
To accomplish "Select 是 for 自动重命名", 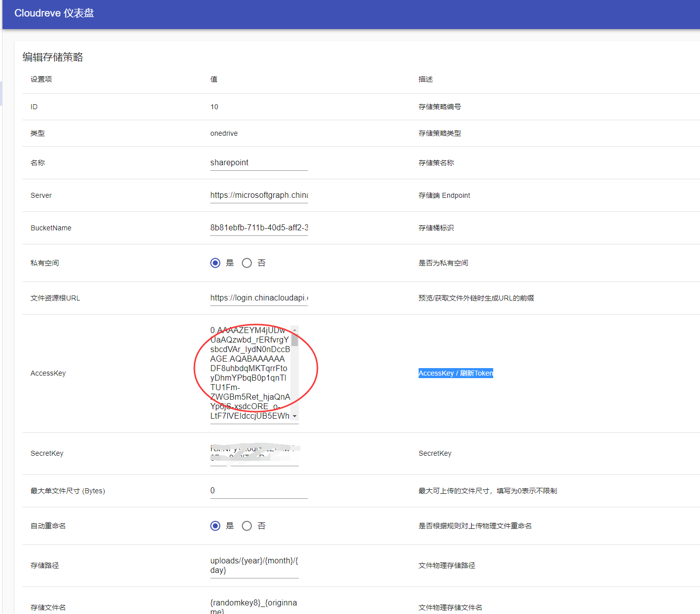I will (x=215, y=526).
